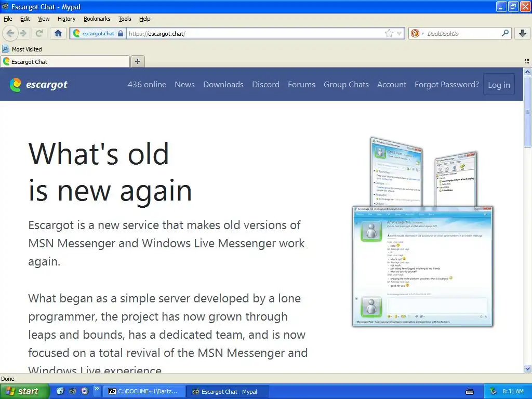
Task: Click the Log in button
Action: (x=499, y=85)
